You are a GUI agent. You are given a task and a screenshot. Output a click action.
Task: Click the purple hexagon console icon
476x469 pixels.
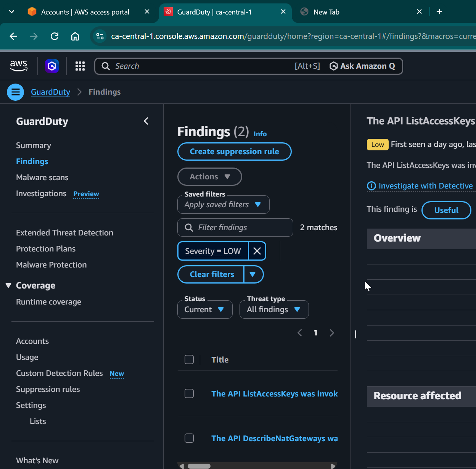52,66
